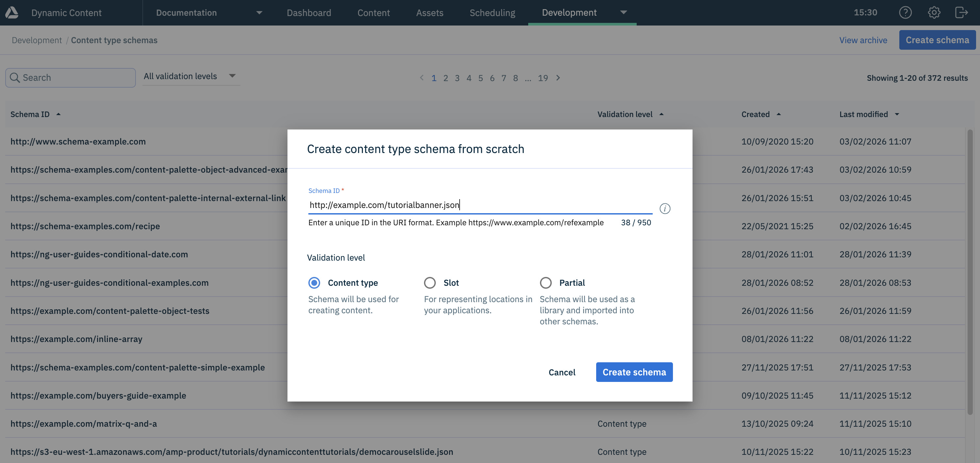Sort by Last modified arrow
Screen dimensions: 980x463
(x=897, y=114)
